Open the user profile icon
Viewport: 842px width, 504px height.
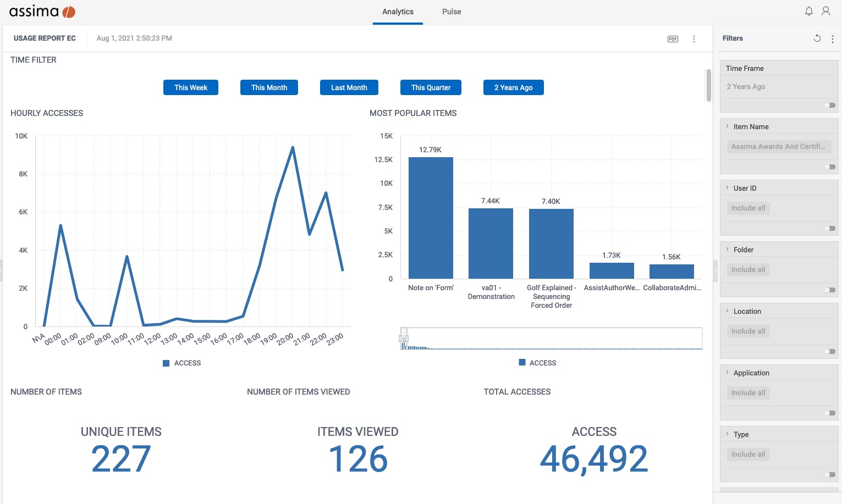tap(826, 11)
